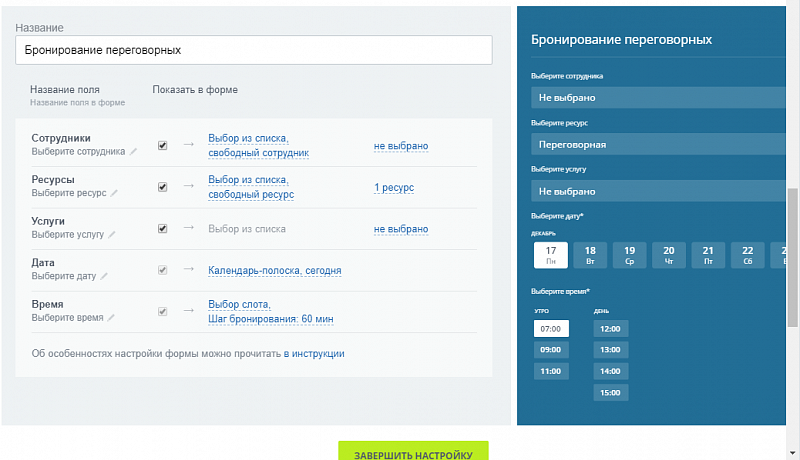The image size is (800, 460).
Task: Click the 'Бронирование переговорных' preview title
Action: [621, 40]
